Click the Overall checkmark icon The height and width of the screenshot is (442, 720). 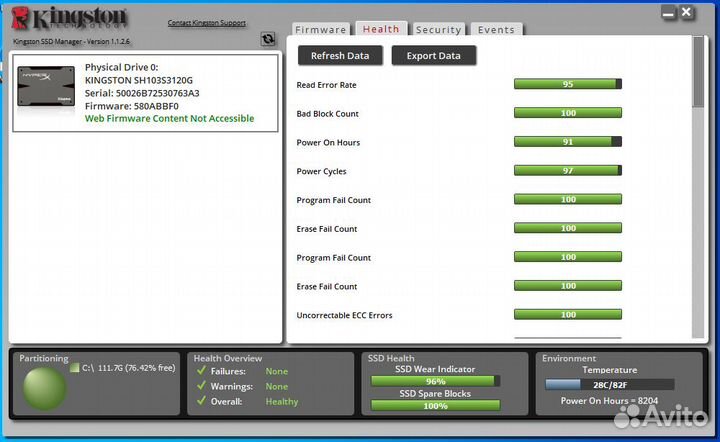click(201, 401)
